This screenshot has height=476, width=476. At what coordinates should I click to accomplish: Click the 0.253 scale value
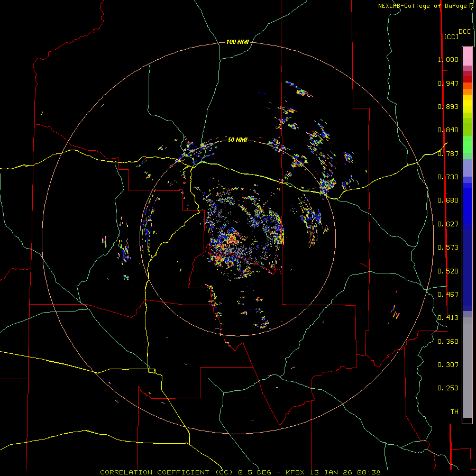[448, 388]
